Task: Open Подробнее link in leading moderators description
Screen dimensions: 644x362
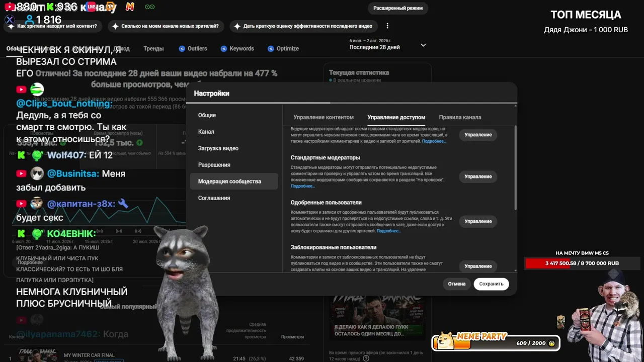Action: (x=434, y=141)
